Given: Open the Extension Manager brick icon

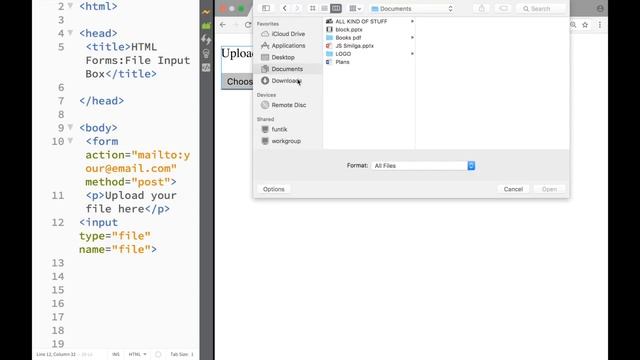Looking at the screenshot, I should [206, 26].
